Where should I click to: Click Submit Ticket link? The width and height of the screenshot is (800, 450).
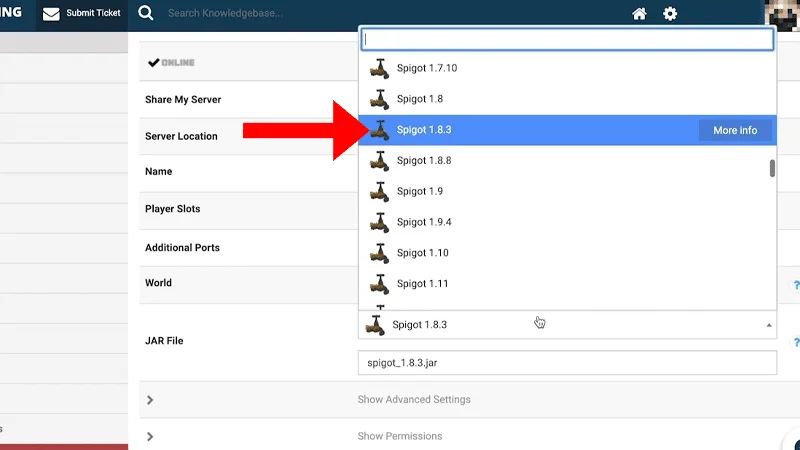(93, 14)
